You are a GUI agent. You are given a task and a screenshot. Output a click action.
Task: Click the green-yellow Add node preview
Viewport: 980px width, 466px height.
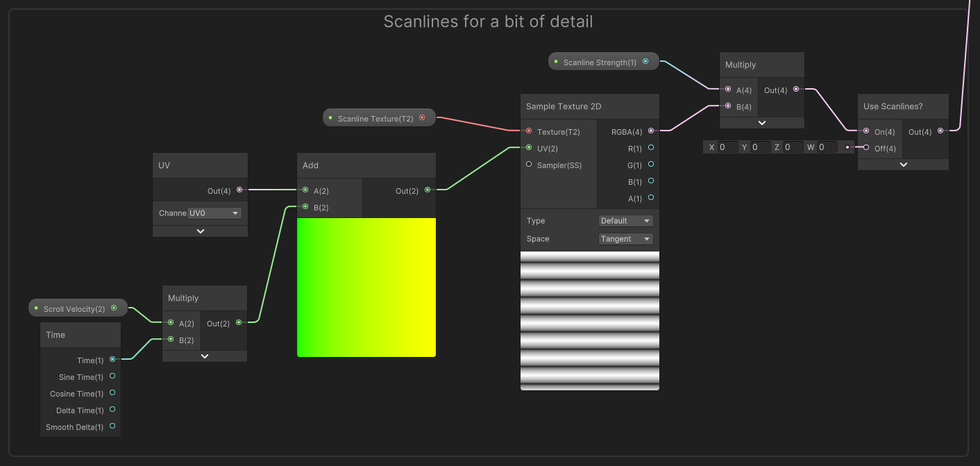pos(366,288)
